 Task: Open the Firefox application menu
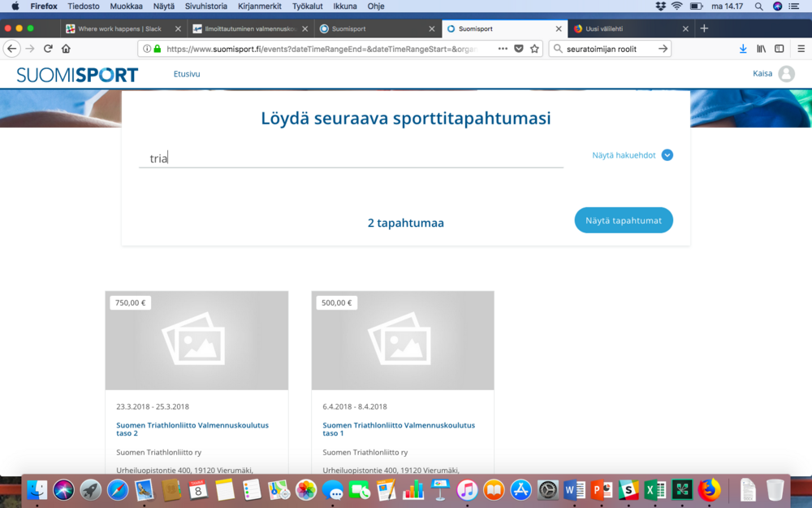pyautogui.click(x=44, y=7)
